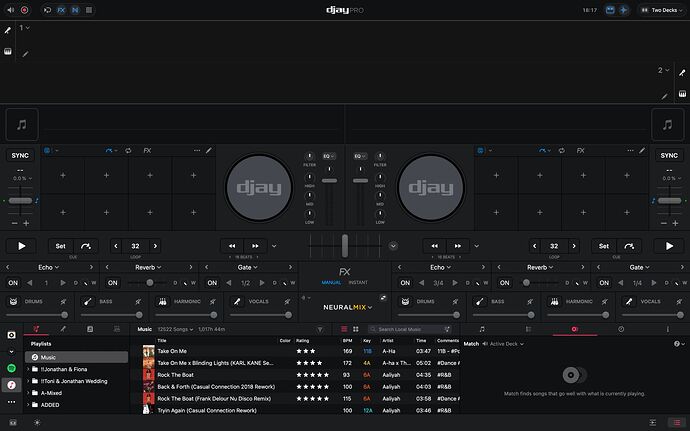690x431 pixels.
Task: Turn ON the left deck Gate effect
Action: 212,283
